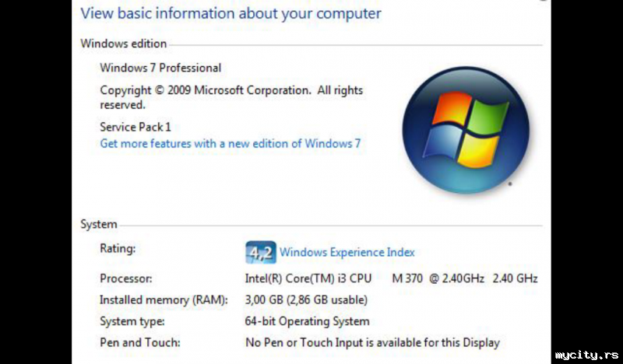Click the 'Windows edition' section header

pos(124,44)
